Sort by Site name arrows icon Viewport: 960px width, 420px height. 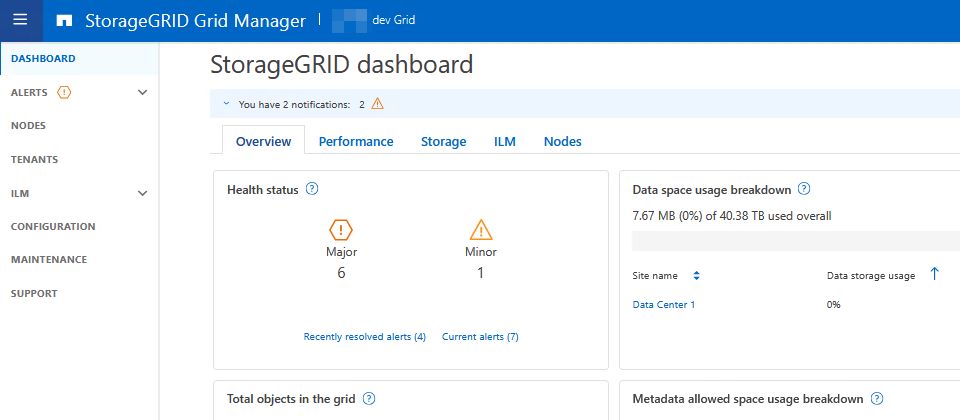696,276
